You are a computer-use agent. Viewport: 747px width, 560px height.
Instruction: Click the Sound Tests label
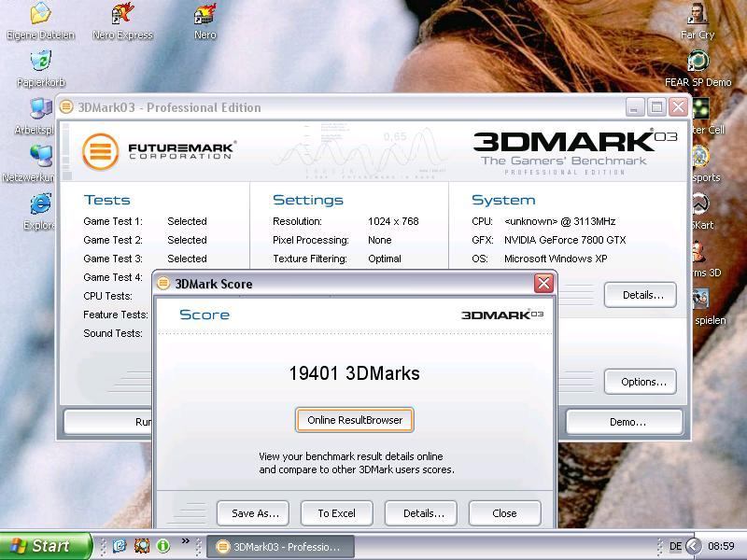pos(113,333)
